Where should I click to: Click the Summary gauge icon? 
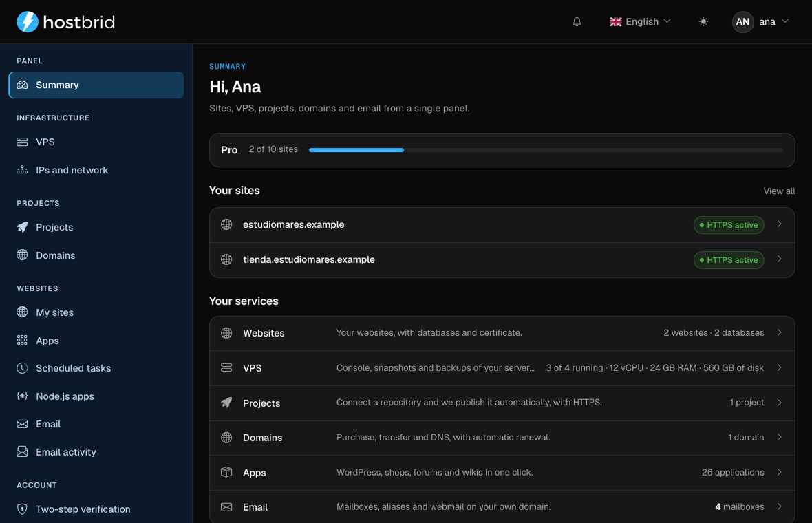point(22,85)
